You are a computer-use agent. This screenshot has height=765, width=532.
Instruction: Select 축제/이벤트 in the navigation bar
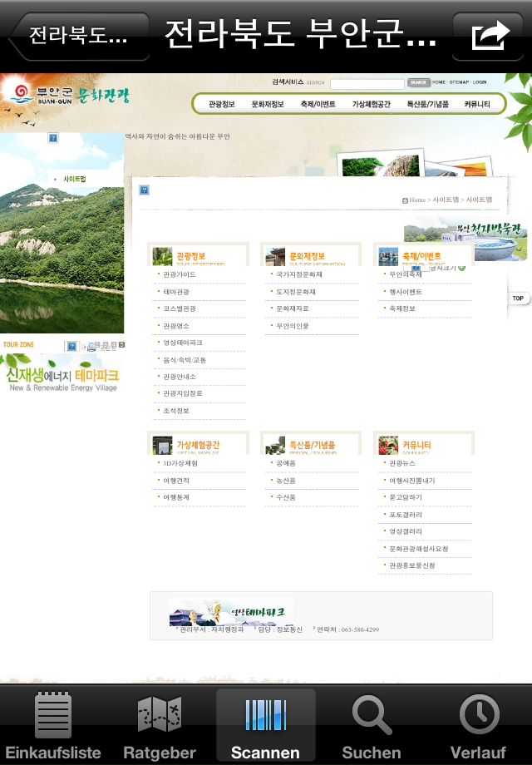[318, 105]
